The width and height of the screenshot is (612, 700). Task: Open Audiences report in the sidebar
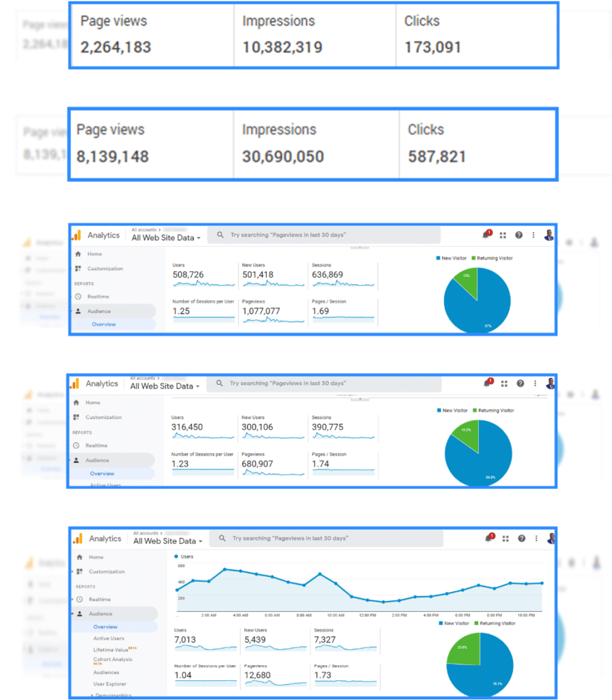point(106,673)
